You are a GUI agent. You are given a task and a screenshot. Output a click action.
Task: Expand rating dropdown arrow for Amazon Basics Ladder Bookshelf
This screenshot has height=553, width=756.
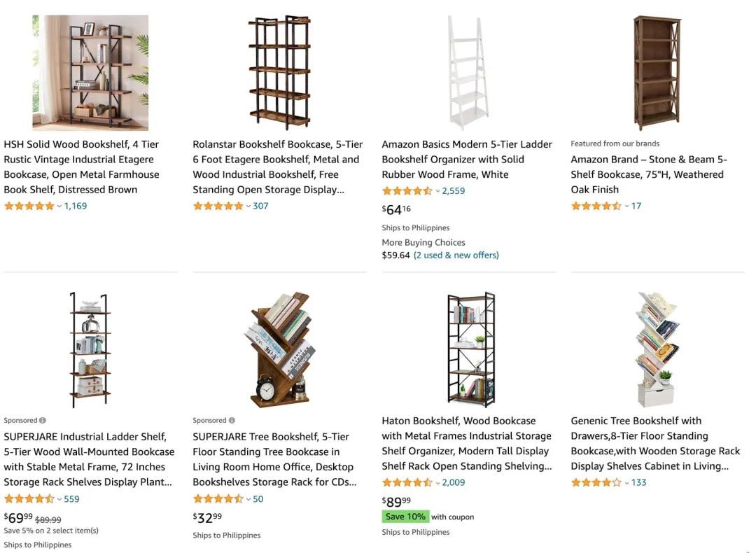coord(437,191)
